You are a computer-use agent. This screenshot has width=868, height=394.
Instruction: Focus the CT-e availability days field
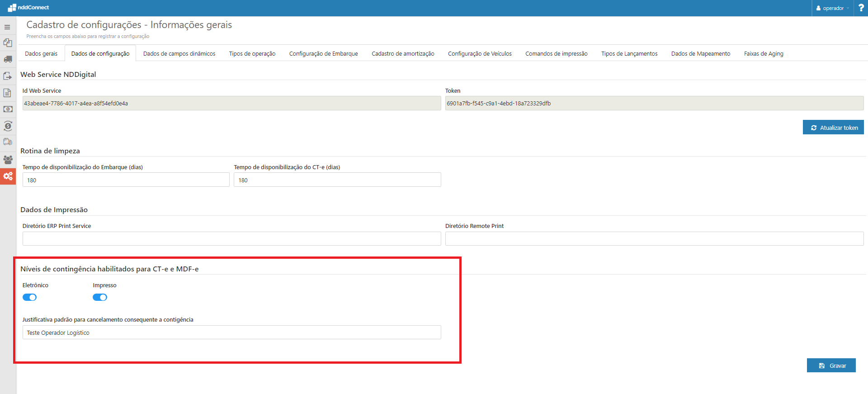337,180
